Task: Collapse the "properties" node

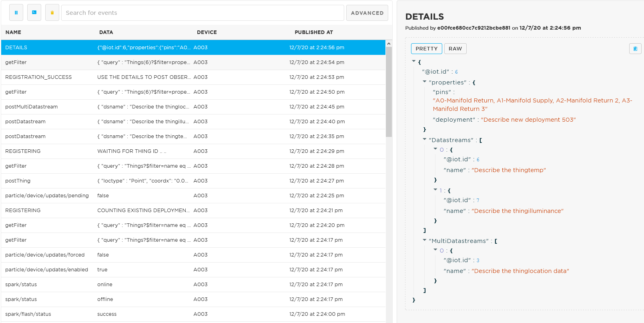Action: pos(425,82)
